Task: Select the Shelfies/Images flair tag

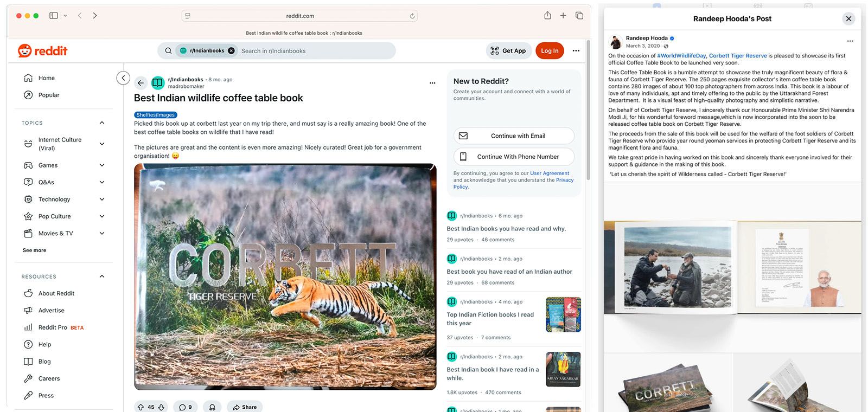Action: tap(156, 115)
